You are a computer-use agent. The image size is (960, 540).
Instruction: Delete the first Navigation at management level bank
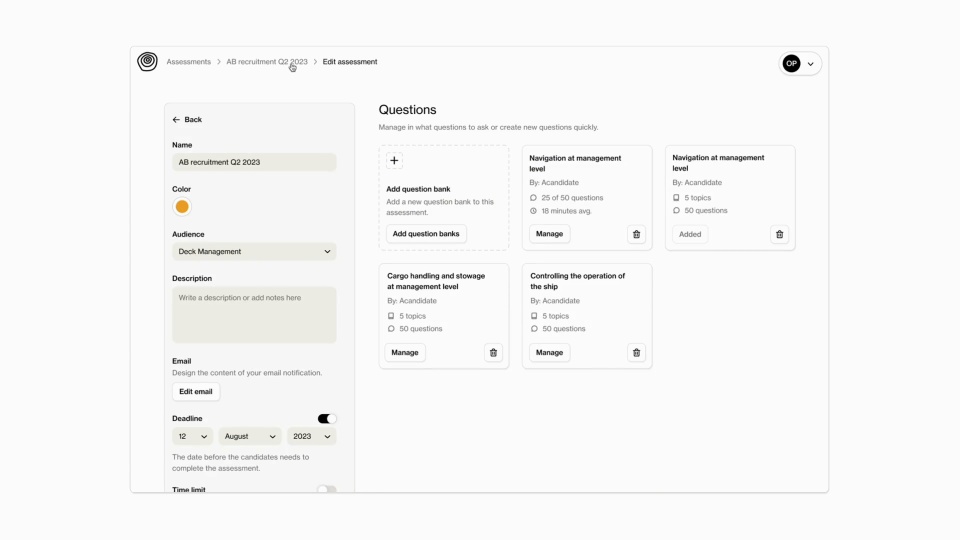click(636, 234)
